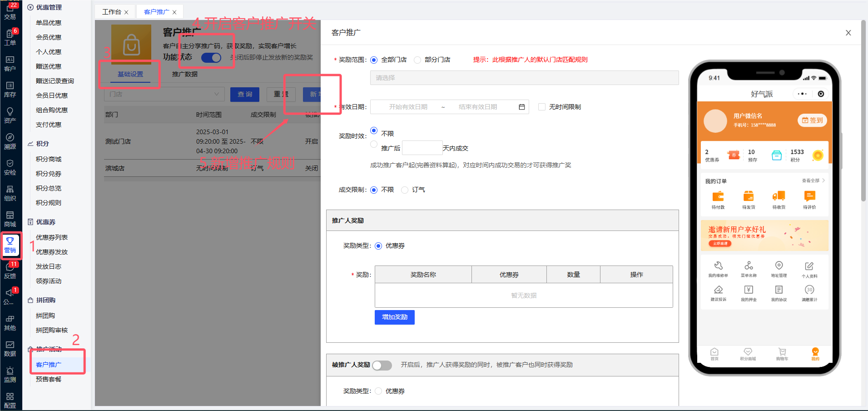Image resolution: width=868 pixels, height=411 pixels.
Task: Open the 请选择 store dropdown
Action: pos(524,78)
